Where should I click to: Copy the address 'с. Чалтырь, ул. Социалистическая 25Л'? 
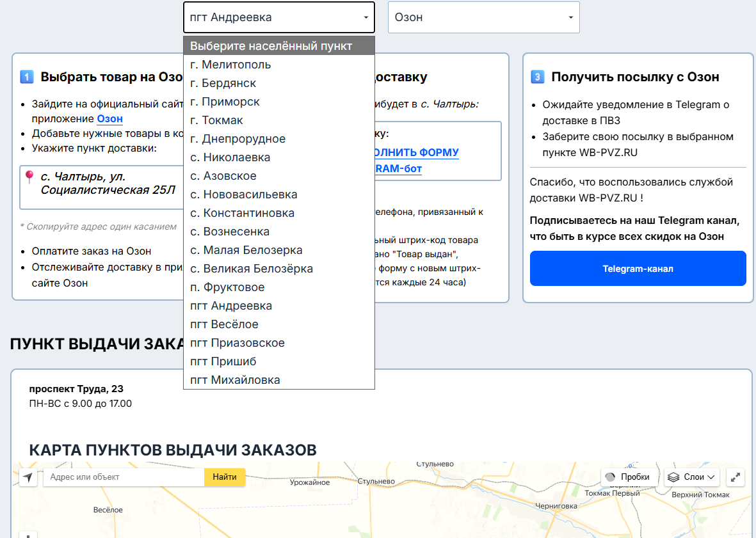(x=108, y=183)
